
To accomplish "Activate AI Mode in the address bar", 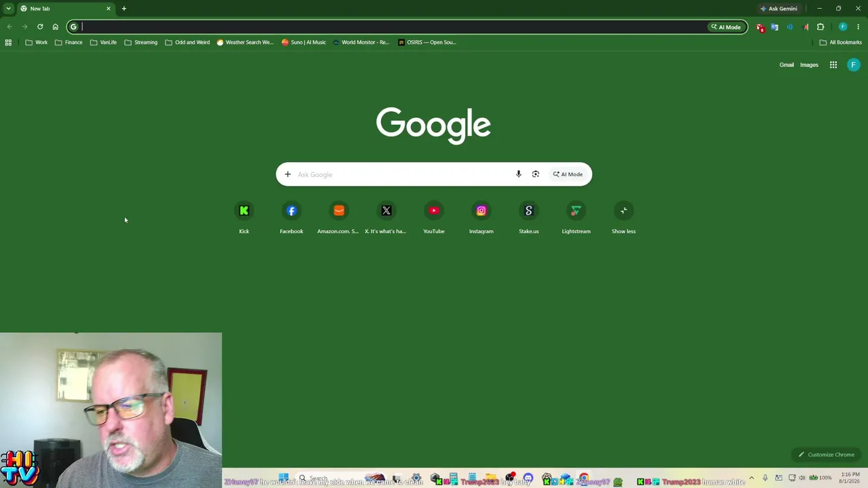I will coord(726,27).
